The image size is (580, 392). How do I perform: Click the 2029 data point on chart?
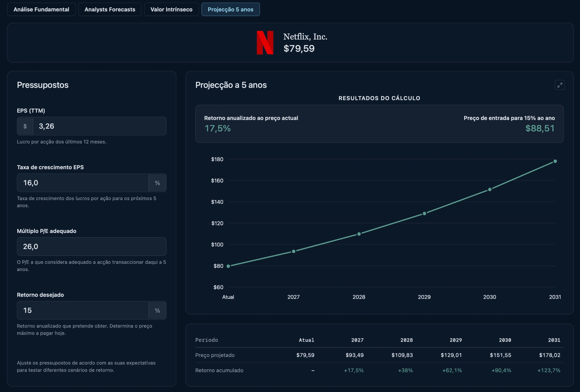click(424, 214)
